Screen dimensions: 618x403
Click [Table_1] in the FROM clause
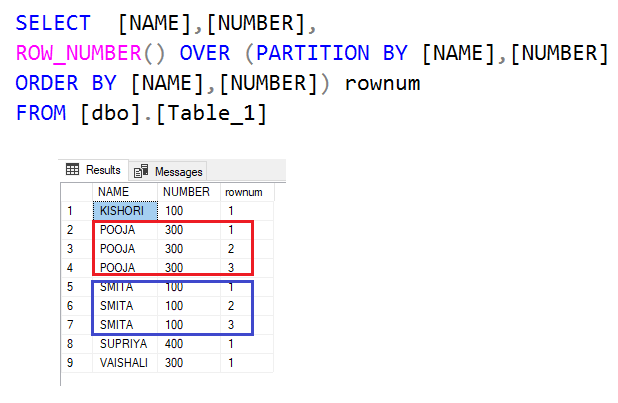point(212,114)
